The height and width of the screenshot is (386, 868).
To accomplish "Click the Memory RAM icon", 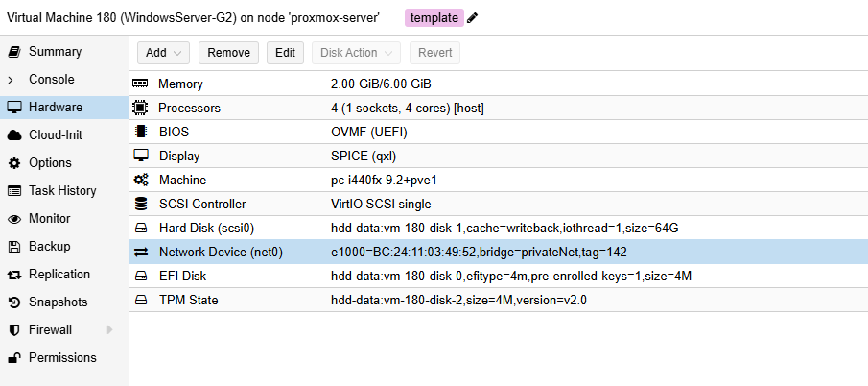I will tap(141, 84).
